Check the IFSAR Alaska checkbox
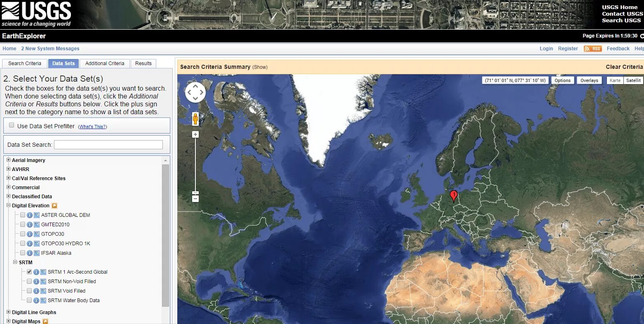This screenshot has height=324, width=644. [23, 253]
